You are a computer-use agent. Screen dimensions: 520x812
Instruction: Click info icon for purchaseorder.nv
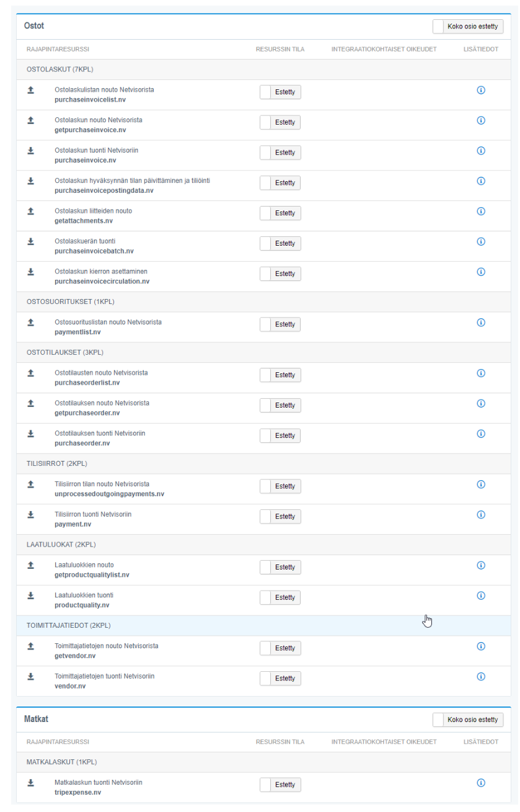click(480, 434)
